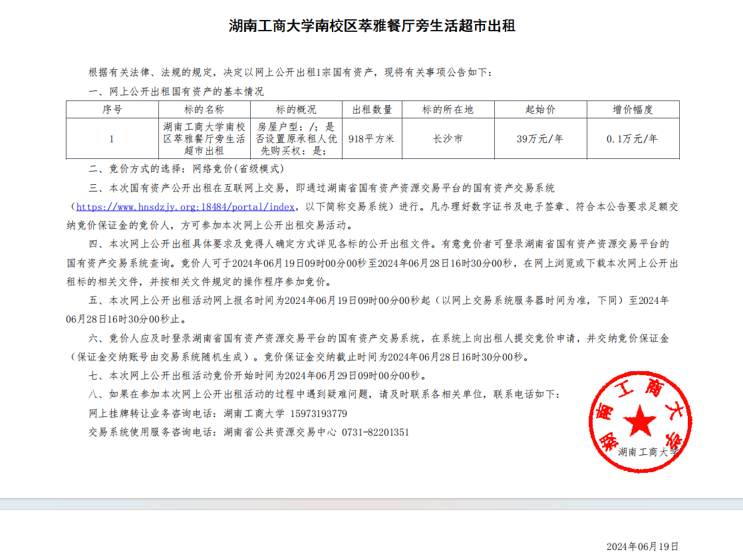Open the hnsdzjy.org trading system link
Screen dimensions: 743x560
(185, 207)
